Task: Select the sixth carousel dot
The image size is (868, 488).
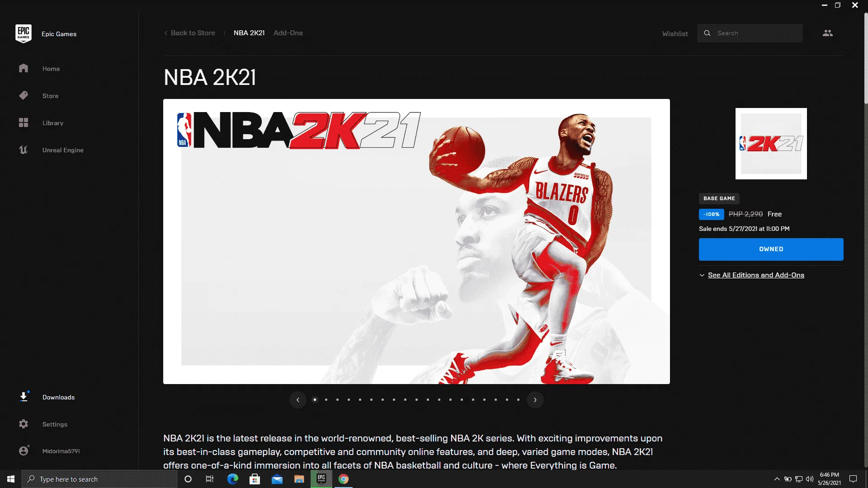Action: [371, 399]
